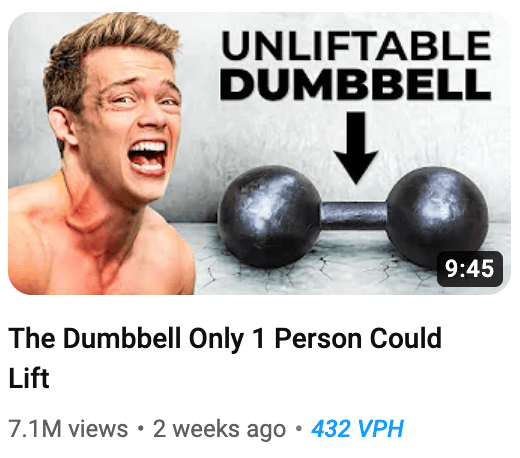
Task: Click the word 'Dumbbell' in the video title
Action: pos(122,338)
